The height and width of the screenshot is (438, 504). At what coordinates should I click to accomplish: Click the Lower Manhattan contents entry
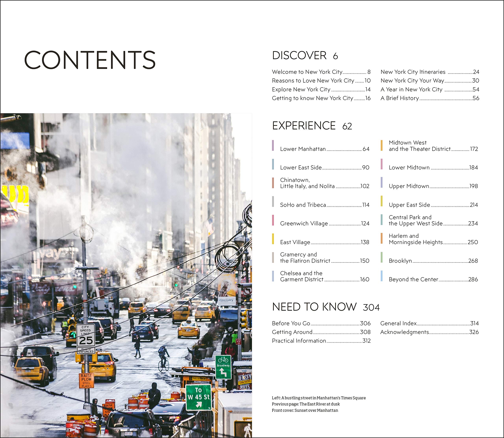coord(303,149)
